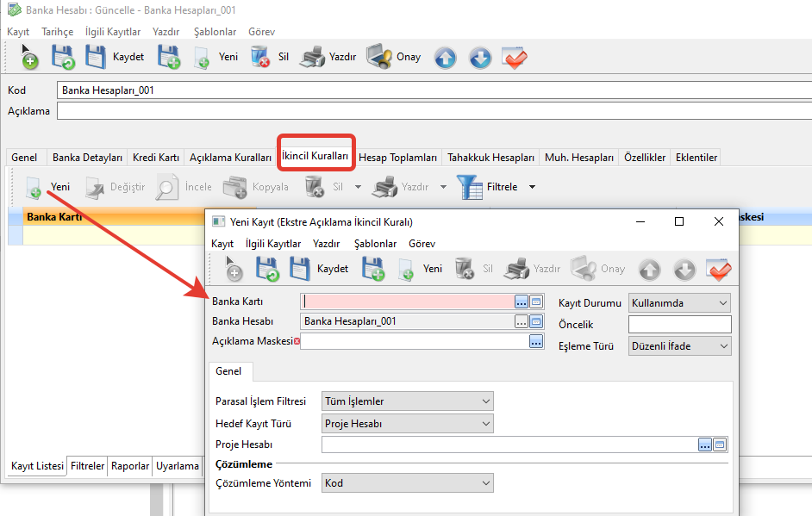Screen dimensions: 812x516
Task: Click the Sil delete icon in main toolbar
Action: 260,57
